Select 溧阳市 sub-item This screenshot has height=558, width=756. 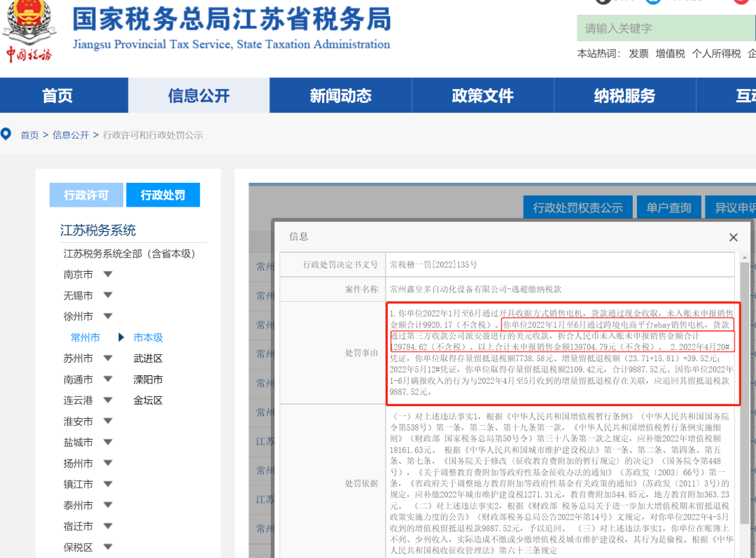point(148,379)
